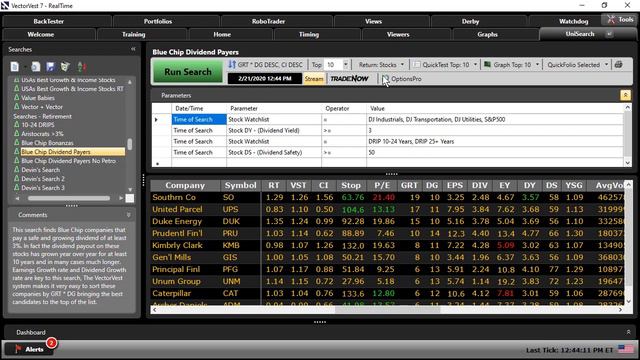The image size is (640, 360).
Task: Click the yellow collapse icon on Parameters header
Action: [x=625, y=95]
